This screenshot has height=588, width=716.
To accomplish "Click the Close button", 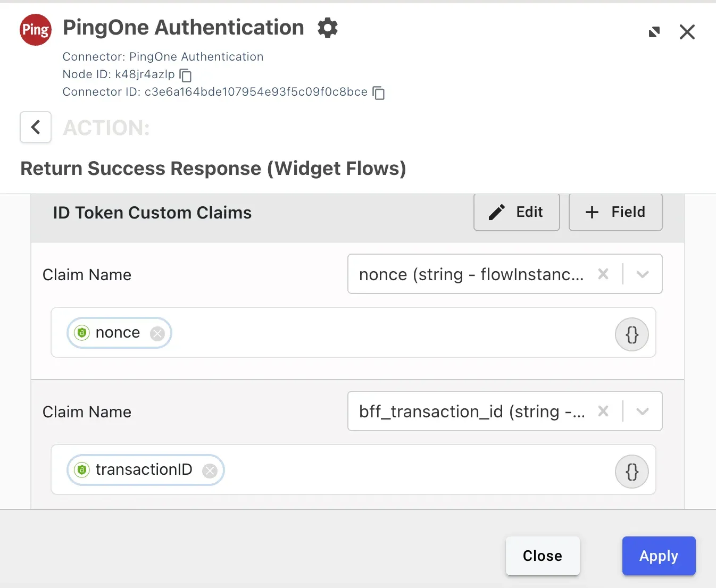I will click(543, 556).
